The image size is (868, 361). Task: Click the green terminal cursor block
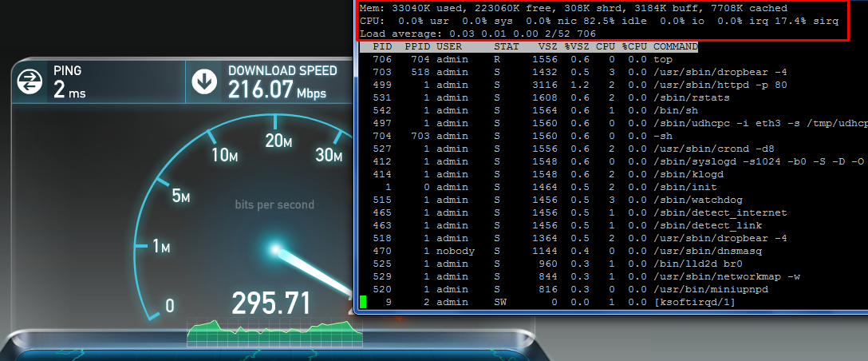[x=364, y=302]
